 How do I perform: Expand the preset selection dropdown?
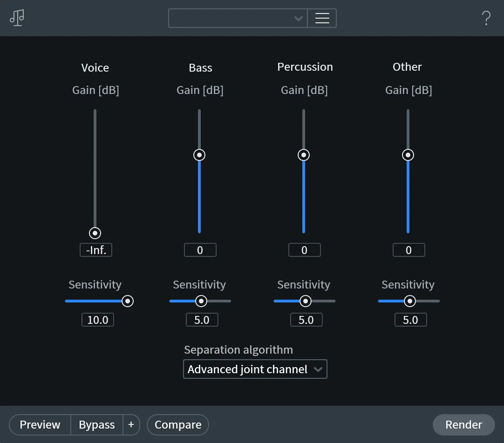point(238,18)
